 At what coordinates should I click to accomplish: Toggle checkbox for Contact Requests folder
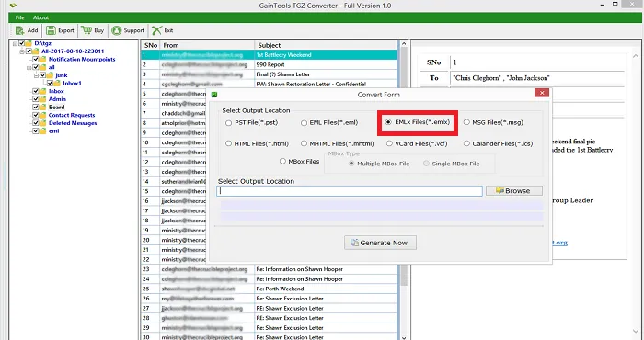(x=36, y=115)
